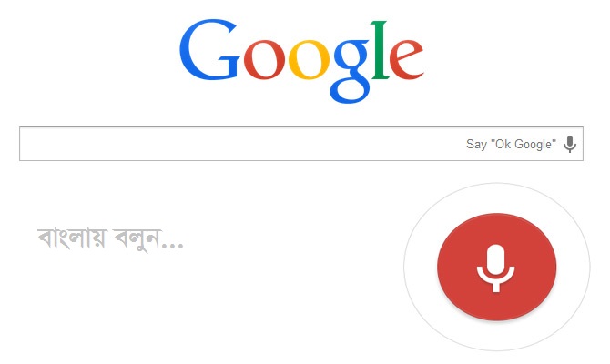The width and height of the screenshot is (610, 364).
Task: Click the word "বাংলায়" in the voice prompt
Action: click(x=72, y=238)
